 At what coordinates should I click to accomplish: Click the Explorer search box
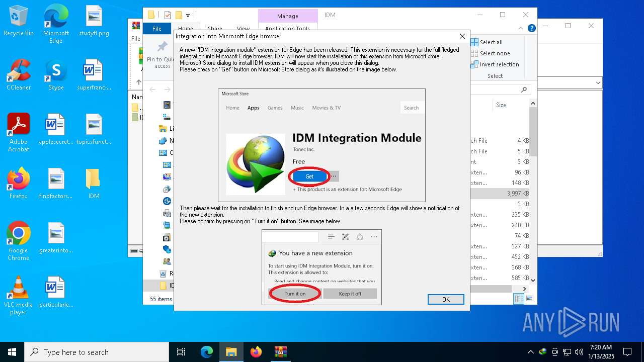[x=501, y=89]
